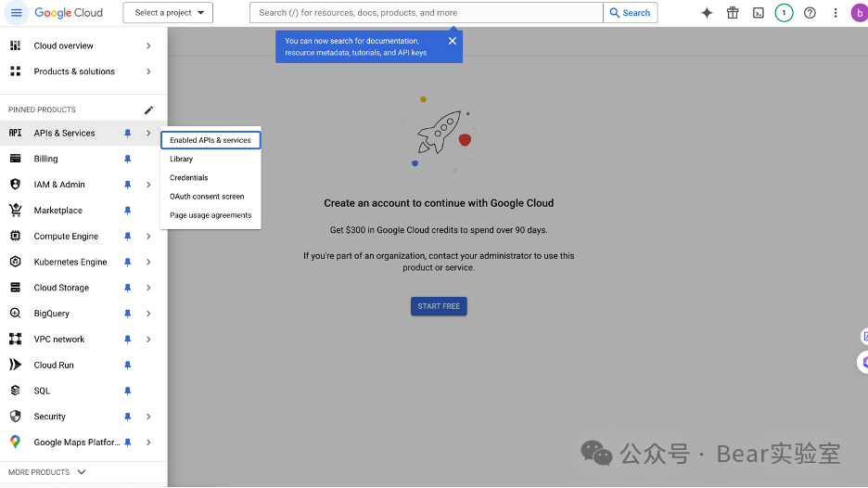This screenshot has width=868, height=488.
Task: Select Page usage agreements submenu item
Action: (211, 215)
